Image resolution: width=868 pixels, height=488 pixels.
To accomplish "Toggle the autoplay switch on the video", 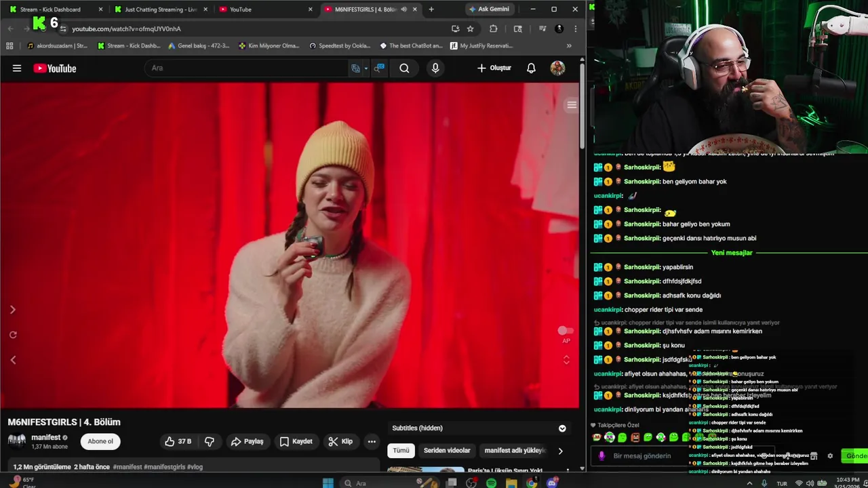I will point(565,331).
